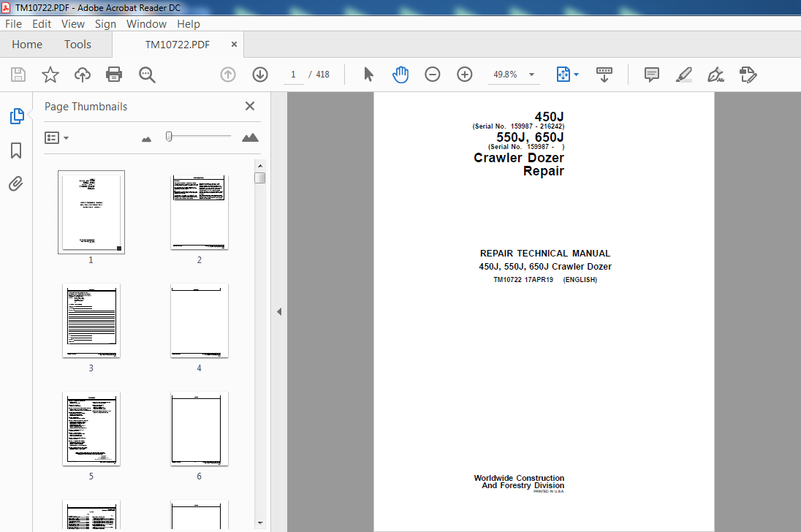801x532 pixels.
Task: Open the find text magnifier tool
Action: pyautogui.click(x=147, y=75)
